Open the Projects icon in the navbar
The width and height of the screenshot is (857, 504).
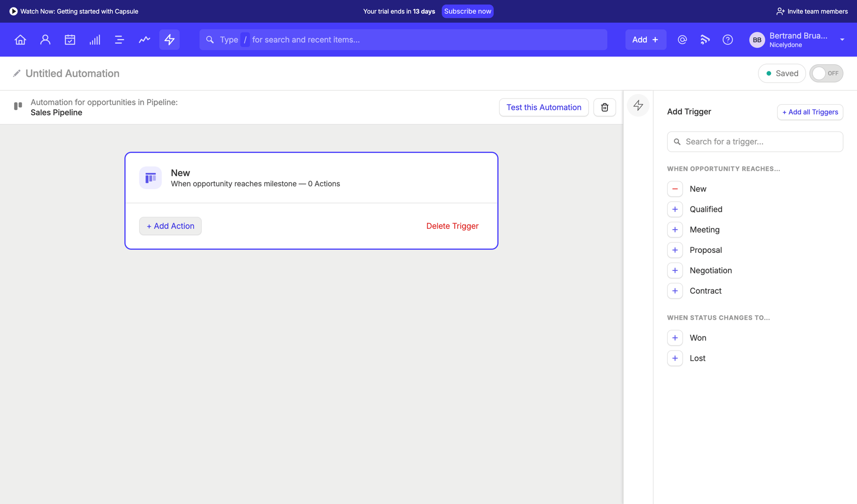pyautogui.click(x=119, y=40)
